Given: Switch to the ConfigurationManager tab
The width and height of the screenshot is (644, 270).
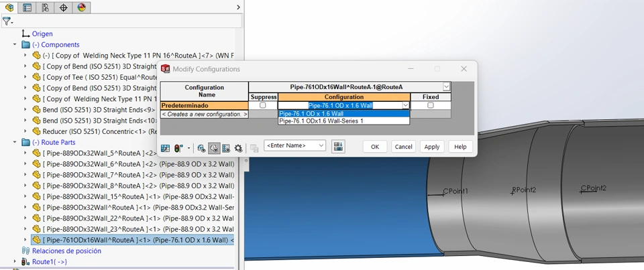Looking at the screenshot, I should 45,7.
